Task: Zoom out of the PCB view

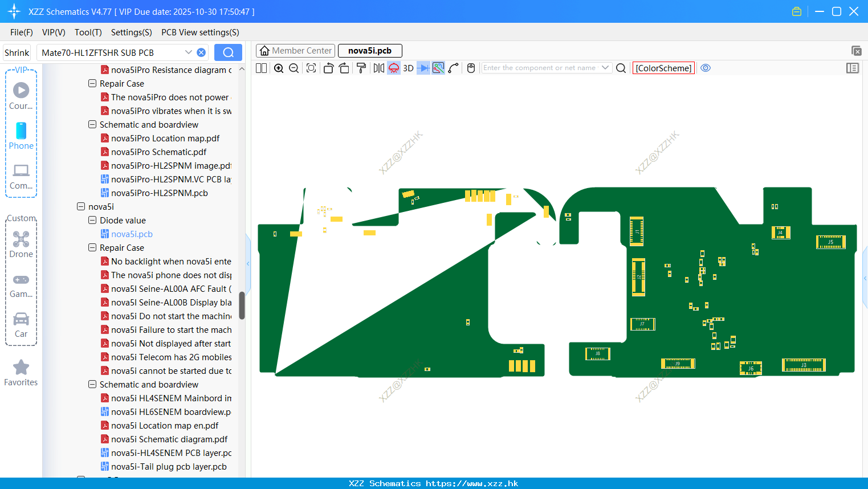Action: tap(294, 68)
